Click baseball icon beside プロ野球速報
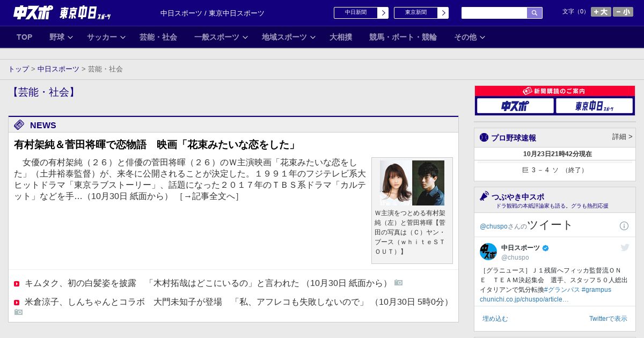644x338 pixels. tap(484, 137)
